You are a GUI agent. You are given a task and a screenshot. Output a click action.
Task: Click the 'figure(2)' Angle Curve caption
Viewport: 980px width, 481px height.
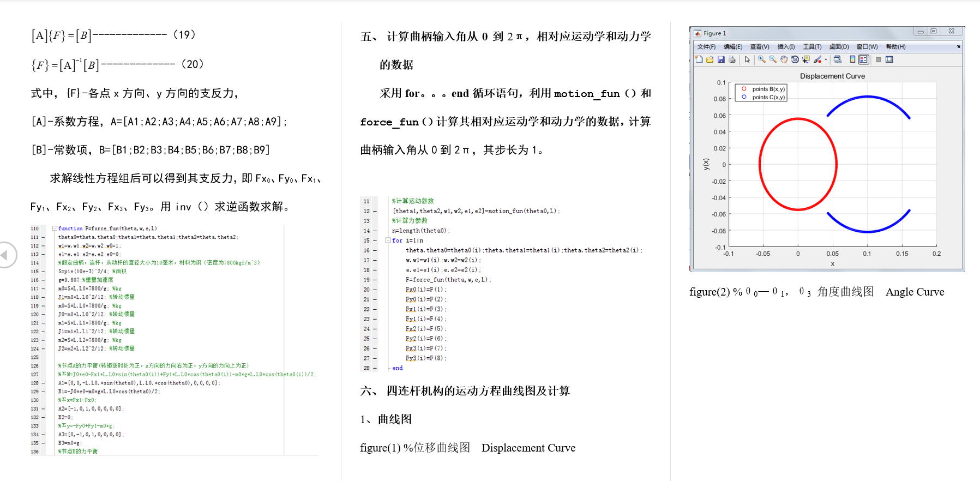coord(816,292)
